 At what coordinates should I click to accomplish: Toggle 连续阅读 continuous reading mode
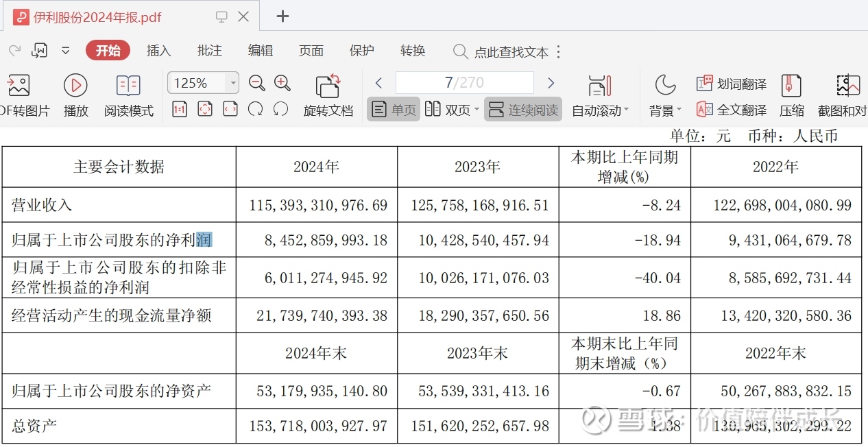[x=523, y=110]
